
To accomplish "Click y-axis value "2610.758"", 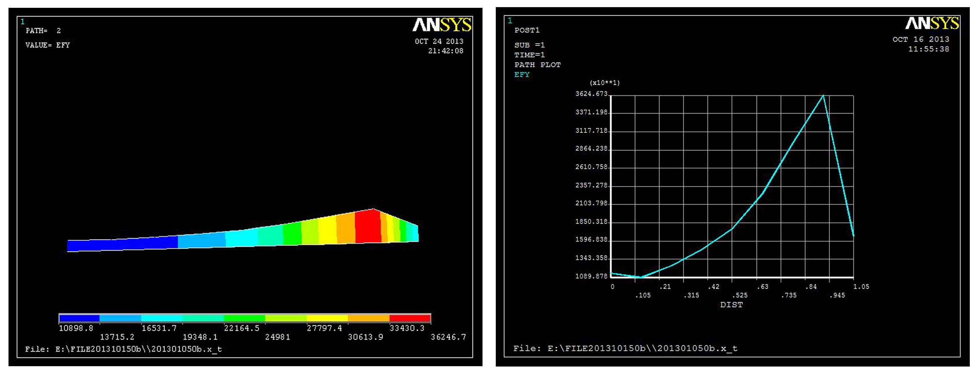I will click(x=592, y=167).
